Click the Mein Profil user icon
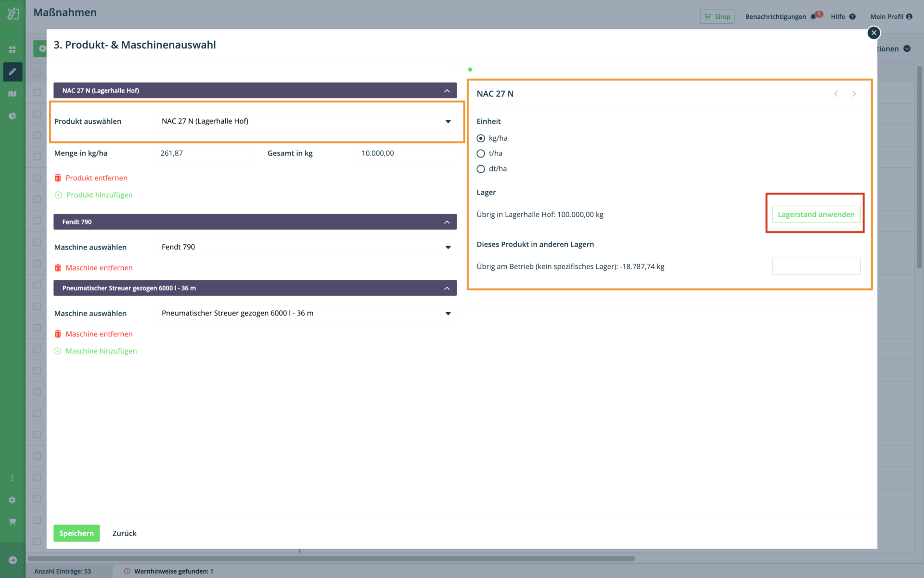 pyautogui.click(x=909, y=16)
